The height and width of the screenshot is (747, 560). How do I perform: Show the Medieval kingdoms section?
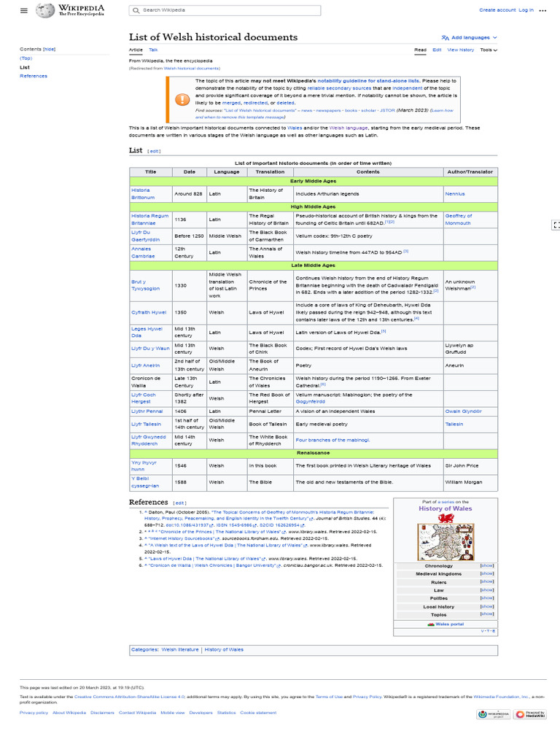point(486,573)
